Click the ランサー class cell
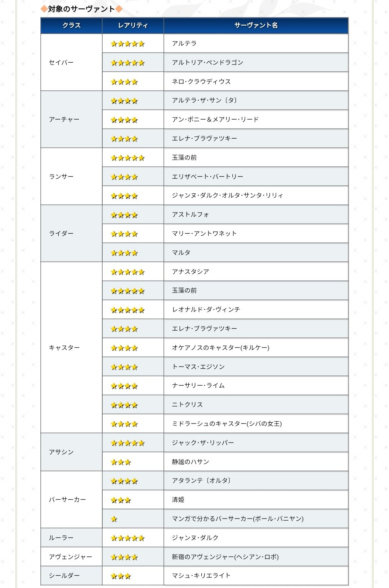This screenshot has width=389, height=588. 71,176
